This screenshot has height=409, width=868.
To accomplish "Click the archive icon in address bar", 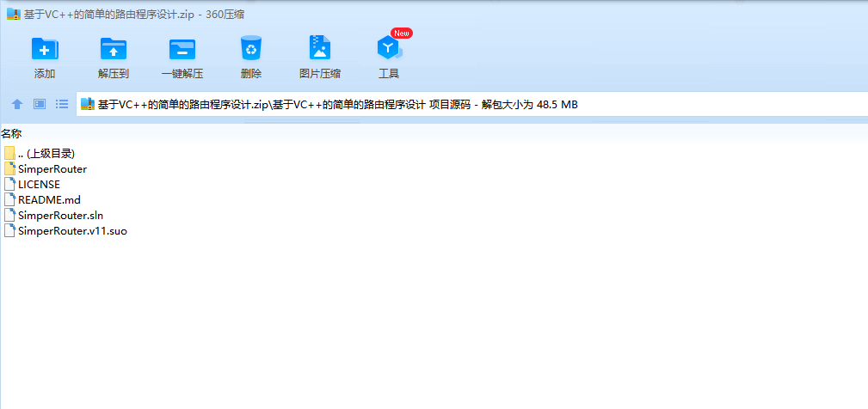I will pos(88,104).
